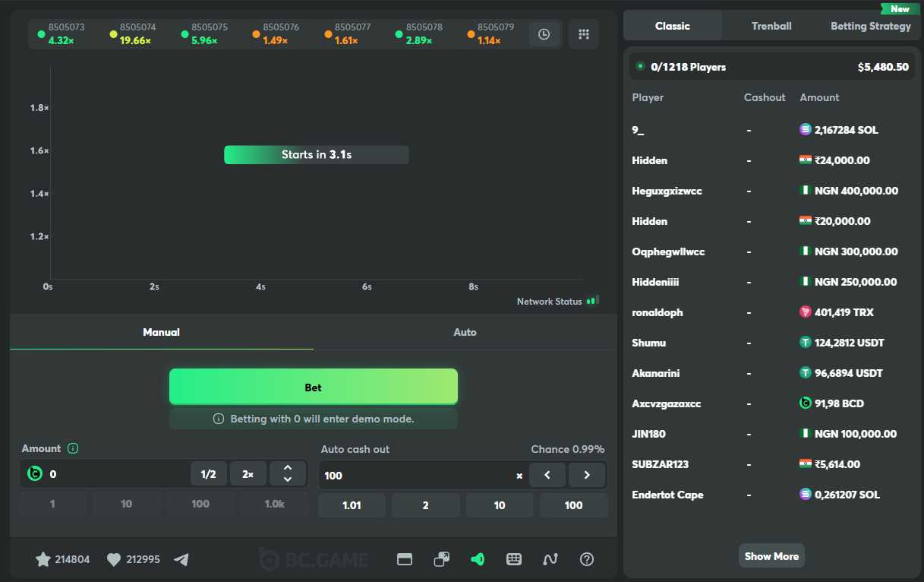The width and height of the screenshot is (924, 582).
Task: Set bet amount preset 10
Action: point(126,504)
